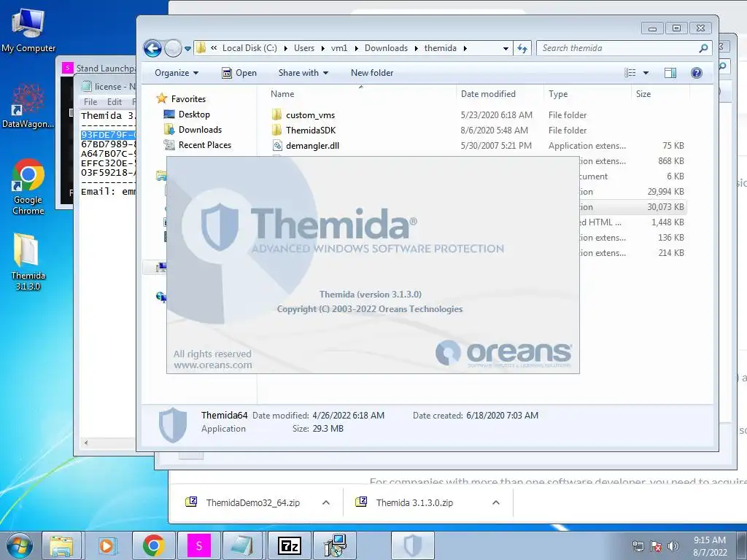
Task: Open the File menu in Notepad
Action: [x=90, y=102]
